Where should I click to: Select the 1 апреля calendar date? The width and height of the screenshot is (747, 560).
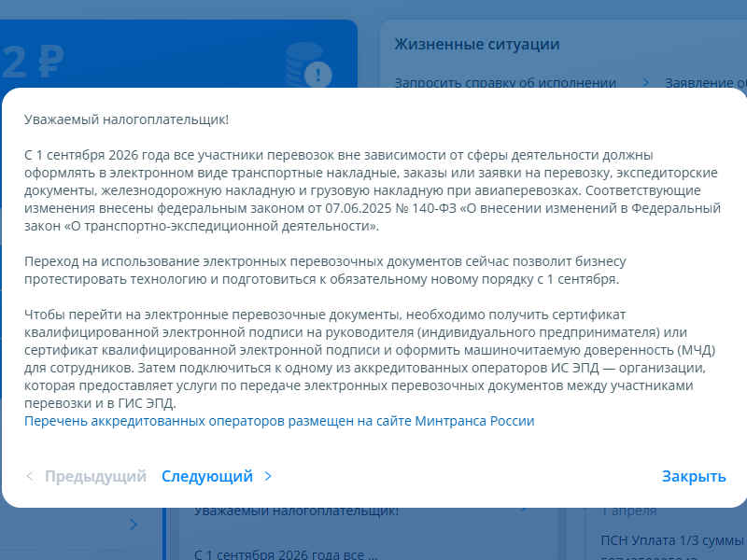(x=627, y=511)
